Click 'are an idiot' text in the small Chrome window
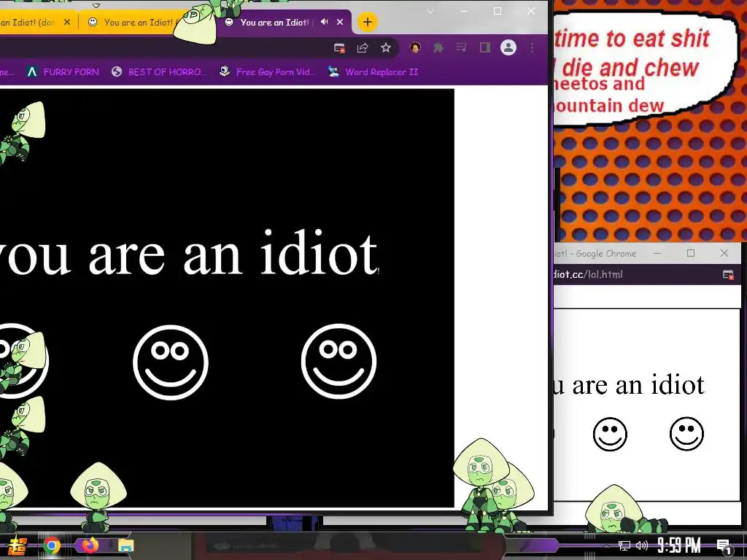The width and height of the screenshot is (747, 560). pos(638,385)
